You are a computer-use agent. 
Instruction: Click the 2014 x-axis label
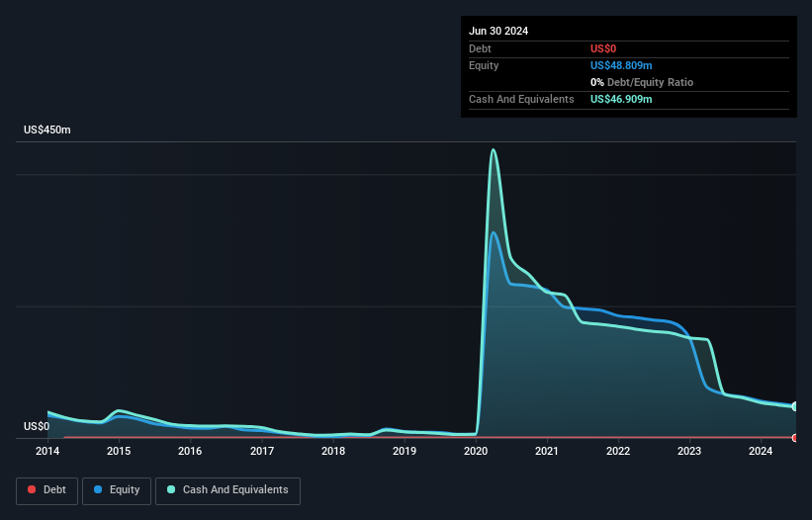coord(47,451)
